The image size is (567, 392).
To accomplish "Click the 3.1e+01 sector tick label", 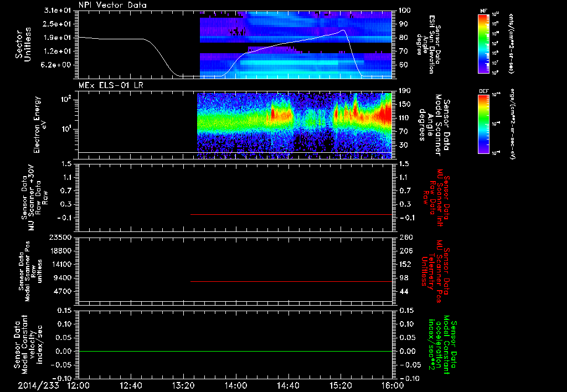I will click(58, 11).
